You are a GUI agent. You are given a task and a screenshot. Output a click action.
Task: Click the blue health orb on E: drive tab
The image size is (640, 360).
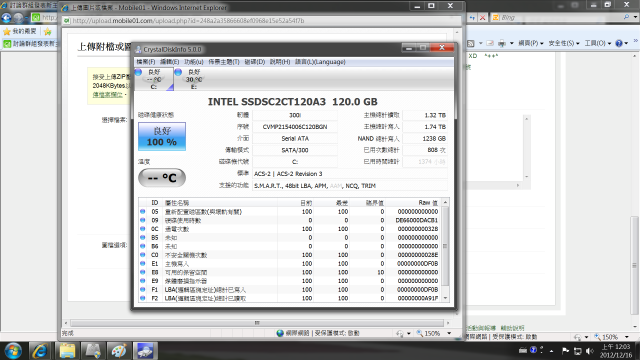click(178, 72)
